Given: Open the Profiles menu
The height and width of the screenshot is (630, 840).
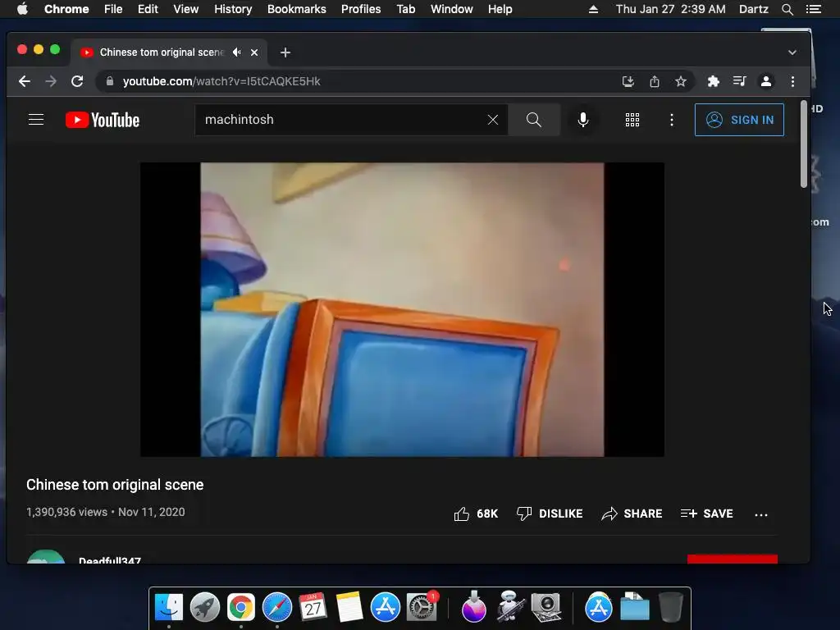Looking at the screenshot, I should (361, 9).
